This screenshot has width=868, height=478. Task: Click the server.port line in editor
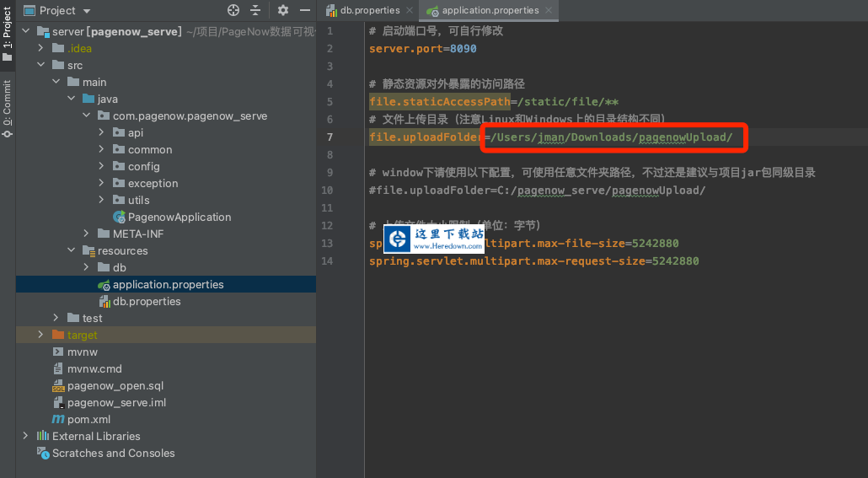click(x=422, y=49)
